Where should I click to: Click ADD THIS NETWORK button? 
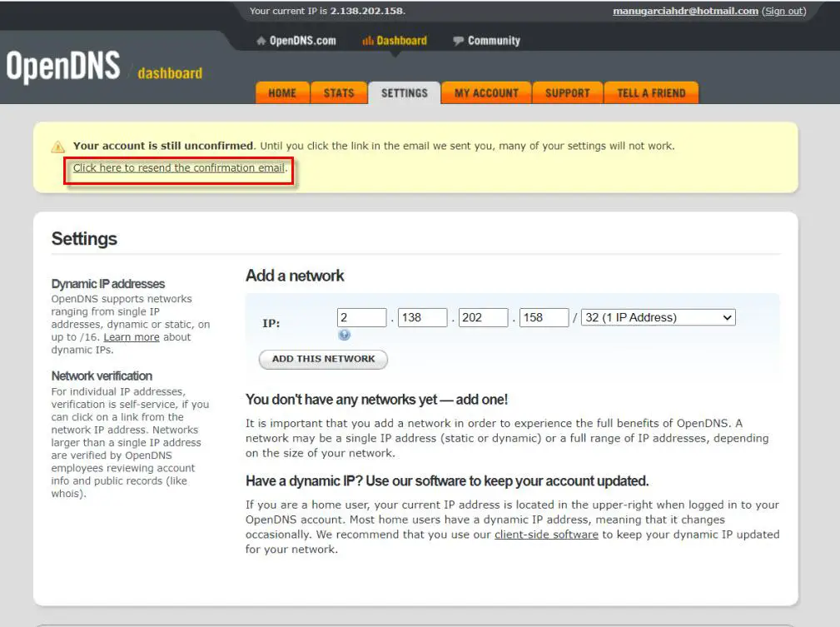(323, 359)
